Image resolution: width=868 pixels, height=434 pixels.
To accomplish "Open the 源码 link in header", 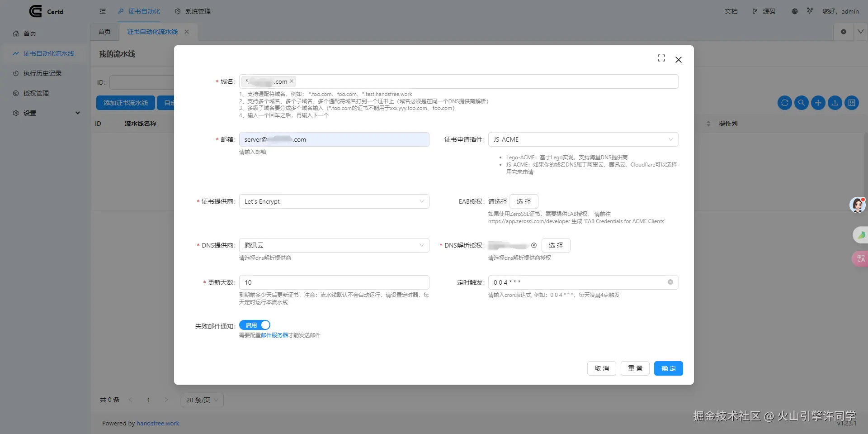I will pos(764,11).
